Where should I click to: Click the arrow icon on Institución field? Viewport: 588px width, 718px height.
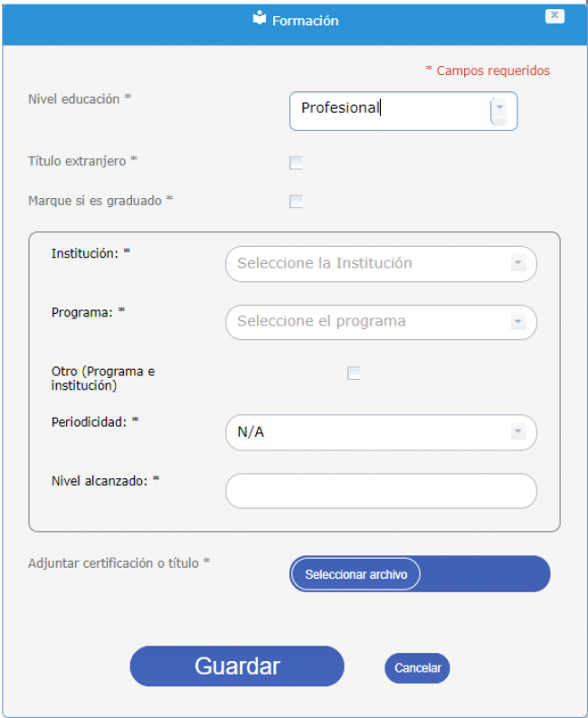pyautogui.click(x=517, y=263)
